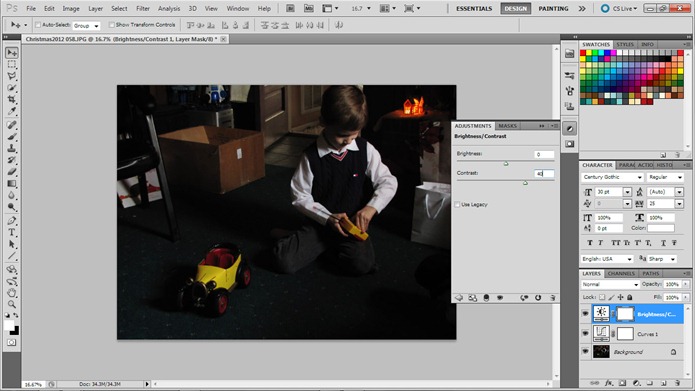Select the Blur tool
This screenshot has width=695, height=391.
(12, 196)
